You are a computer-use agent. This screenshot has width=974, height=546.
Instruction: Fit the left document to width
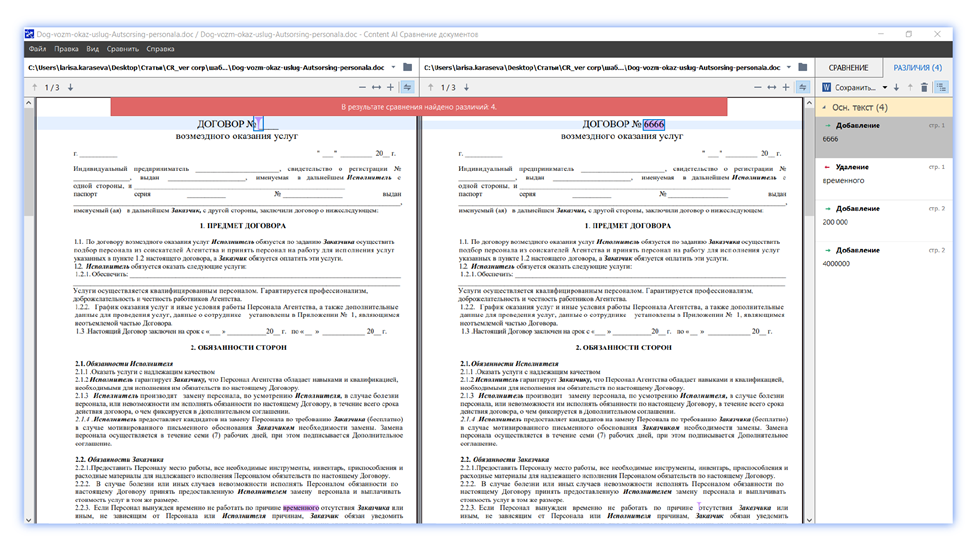click(x=376, y=88)
